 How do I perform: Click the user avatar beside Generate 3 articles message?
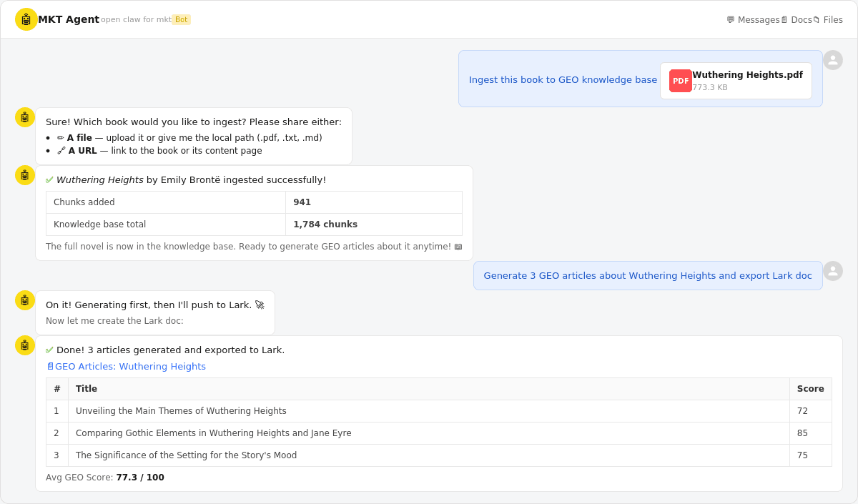832,272
